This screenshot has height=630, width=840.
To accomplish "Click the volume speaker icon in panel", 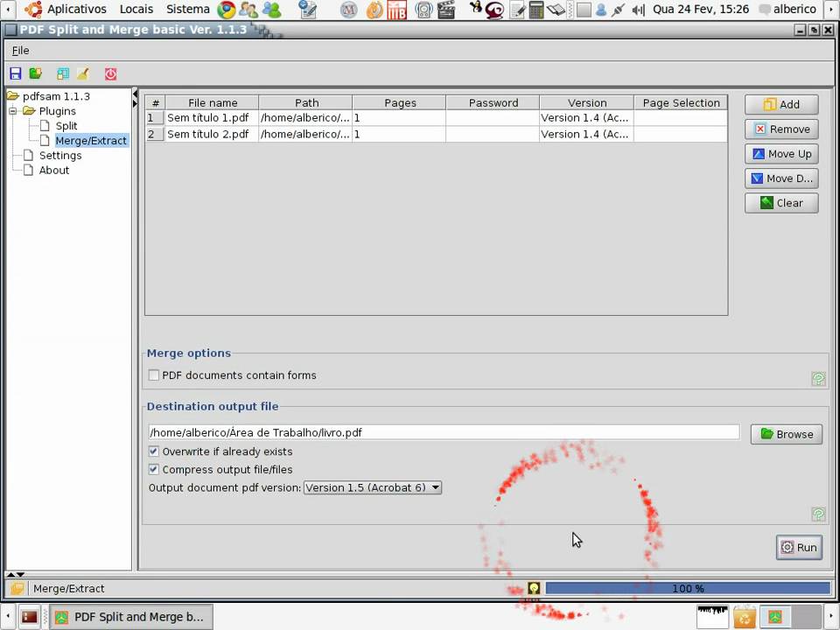I will click(638, 9).
